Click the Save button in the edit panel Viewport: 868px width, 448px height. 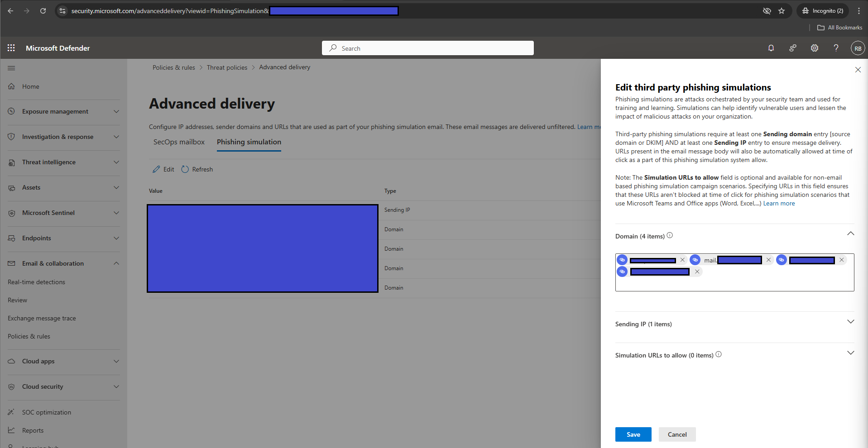pyautogui.click(x=633, y=434)
